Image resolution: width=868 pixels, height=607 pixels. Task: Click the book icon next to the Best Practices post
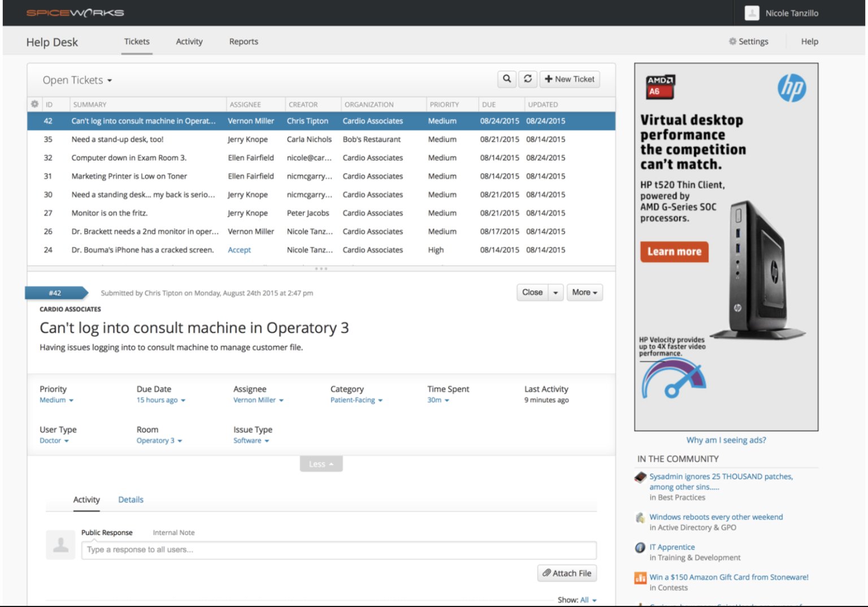(x=640, y=476)
